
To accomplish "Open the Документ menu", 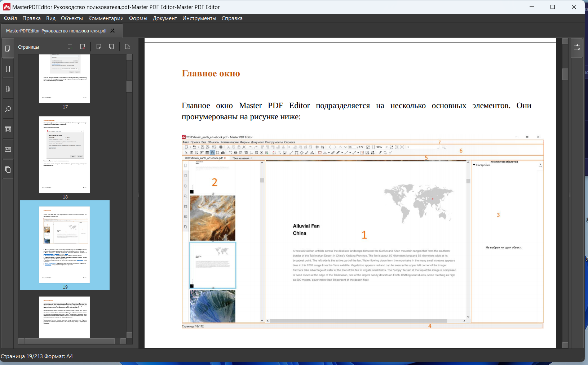I will point(165,18).
